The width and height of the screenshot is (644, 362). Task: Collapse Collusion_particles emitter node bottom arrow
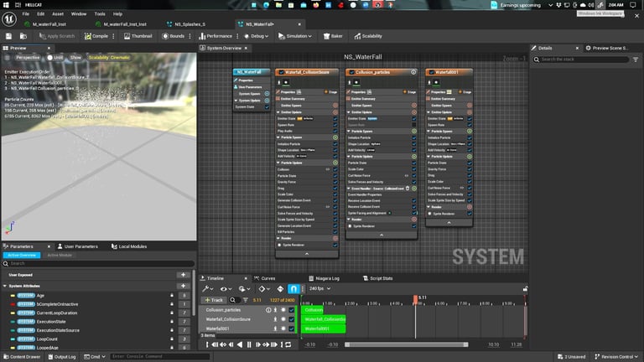pos(382,235)
